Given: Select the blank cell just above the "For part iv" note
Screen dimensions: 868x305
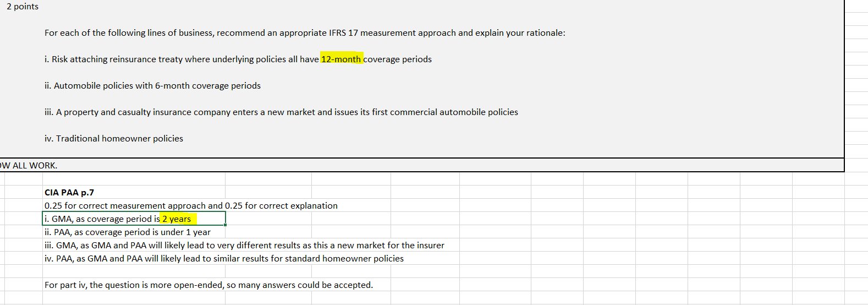Looking at the screenshot, I should (134, 272).
